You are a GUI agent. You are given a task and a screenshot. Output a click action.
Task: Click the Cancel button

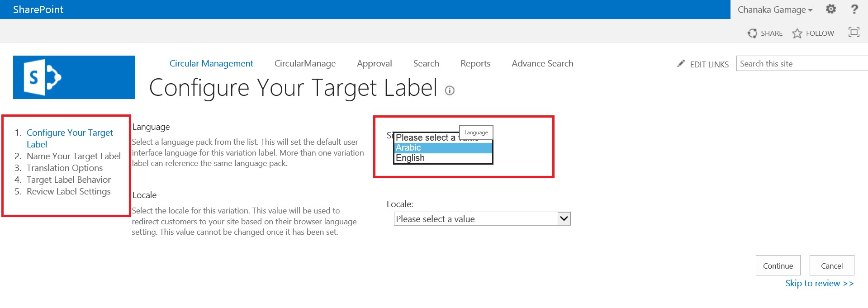pyautogui.click(x=832, y=265)
